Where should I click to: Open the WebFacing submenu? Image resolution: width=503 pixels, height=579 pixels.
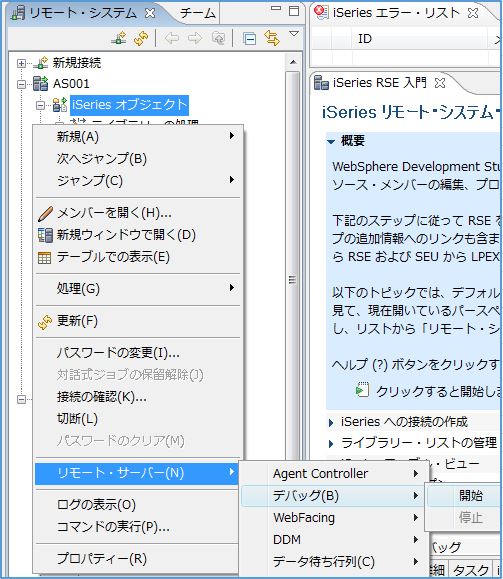(x=333, y=518)
